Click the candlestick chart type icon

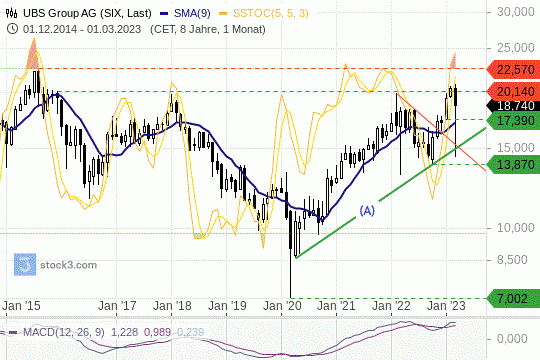tap(11, 13)
